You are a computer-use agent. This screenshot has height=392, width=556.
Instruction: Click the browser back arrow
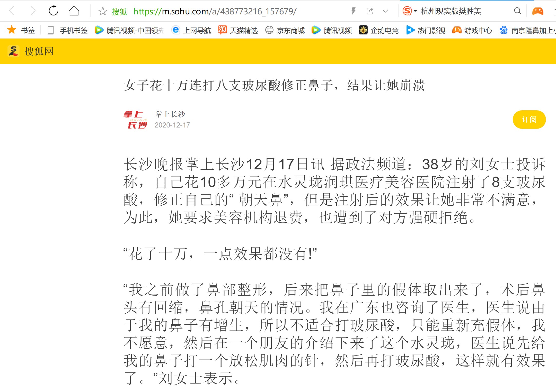click(x=12, y=11)
